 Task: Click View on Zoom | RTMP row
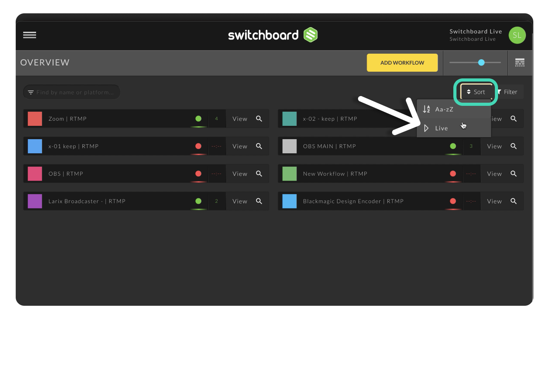pyautogui.click(x=240, y=119)
